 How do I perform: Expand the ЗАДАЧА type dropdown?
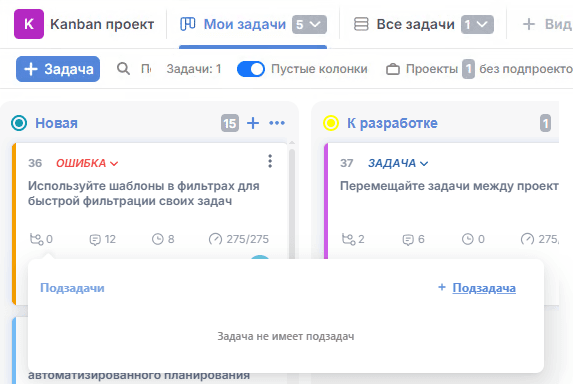(398, 163)
